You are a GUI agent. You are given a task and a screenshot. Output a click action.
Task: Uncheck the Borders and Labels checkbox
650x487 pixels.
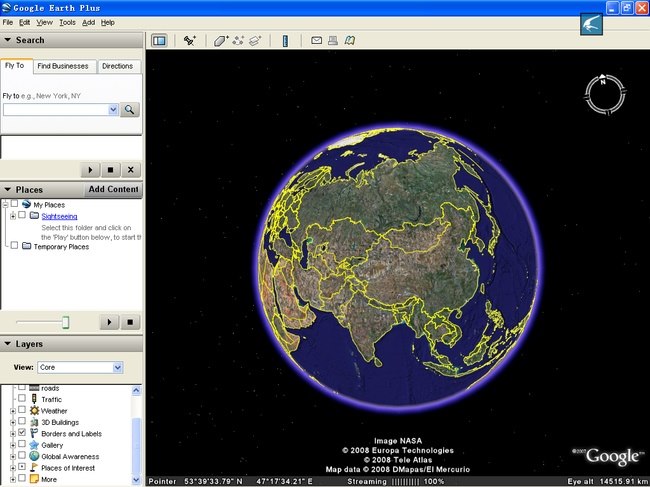(x=22, y=433)
